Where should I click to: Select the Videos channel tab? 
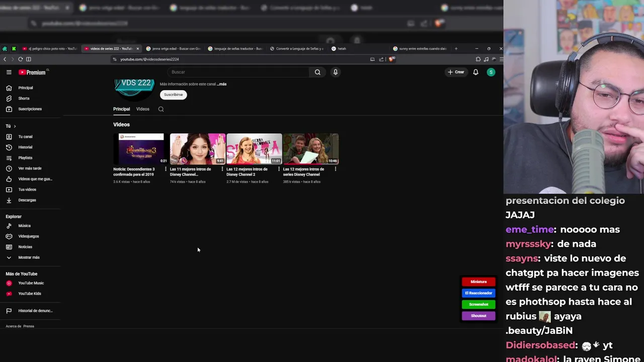point(143,109)
